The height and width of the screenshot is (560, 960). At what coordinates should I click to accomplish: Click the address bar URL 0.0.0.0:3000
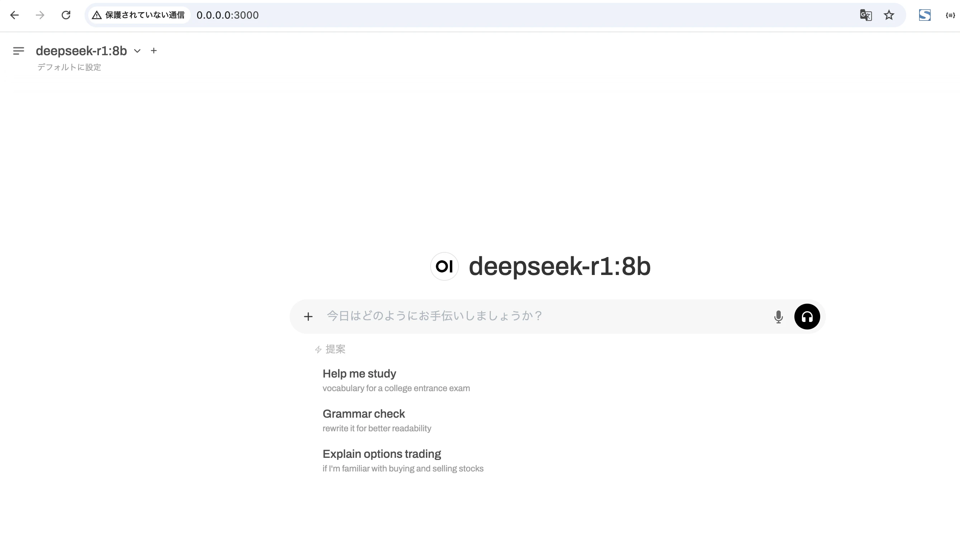(227, 15)
